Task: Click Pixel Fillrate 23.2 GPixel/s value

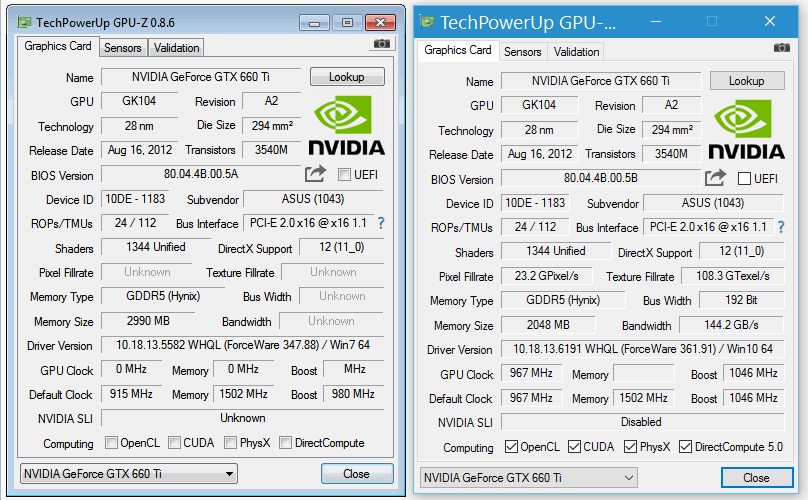Action: pyautogui.click(x=546, y=276)
